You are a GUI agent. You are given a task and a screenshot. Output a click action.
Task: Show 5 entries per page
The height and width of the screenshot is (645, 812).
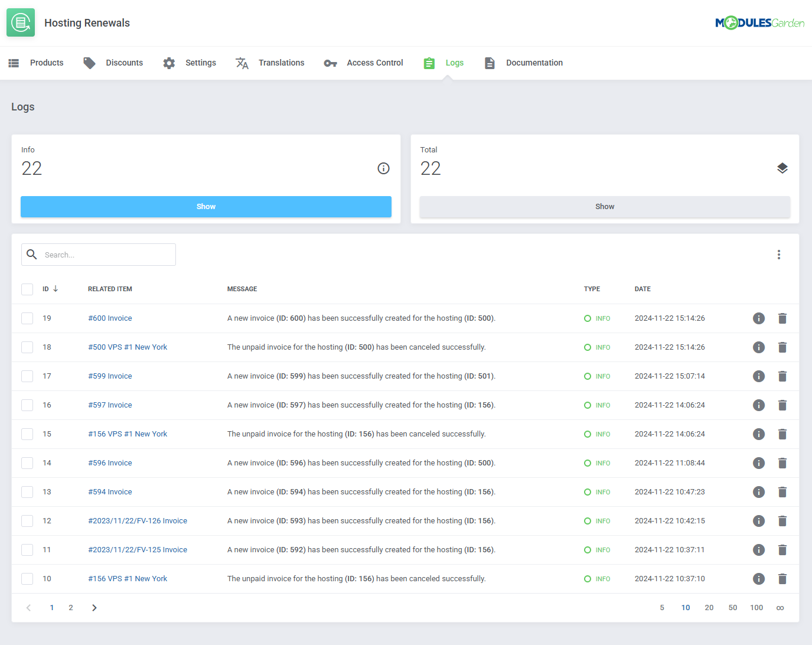tap(662, 608)
